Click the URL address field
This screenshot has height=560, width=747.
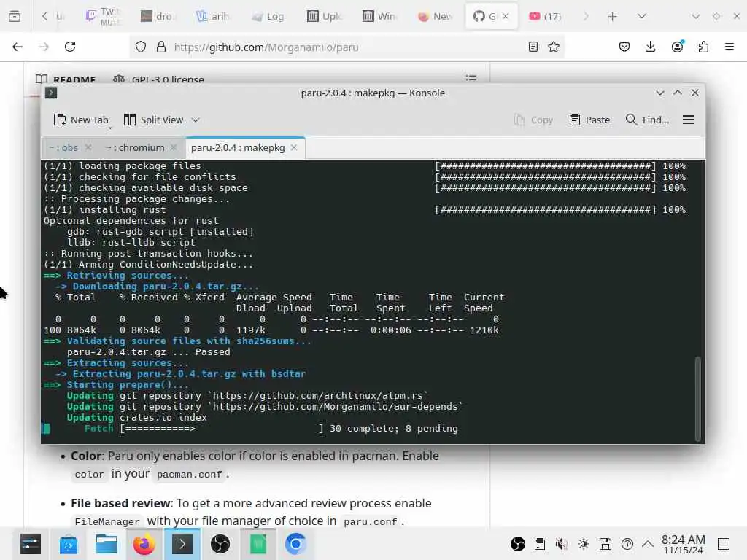click(347, 47)
